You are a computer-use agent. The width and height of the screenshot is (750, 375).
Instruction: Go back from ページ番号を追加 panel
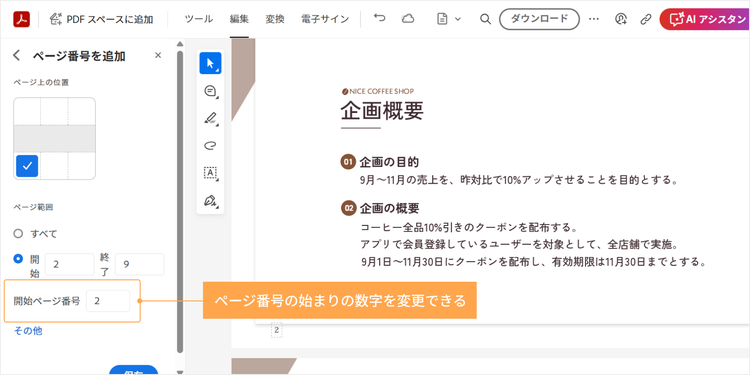pyautogui.click(x=17, y=55)
